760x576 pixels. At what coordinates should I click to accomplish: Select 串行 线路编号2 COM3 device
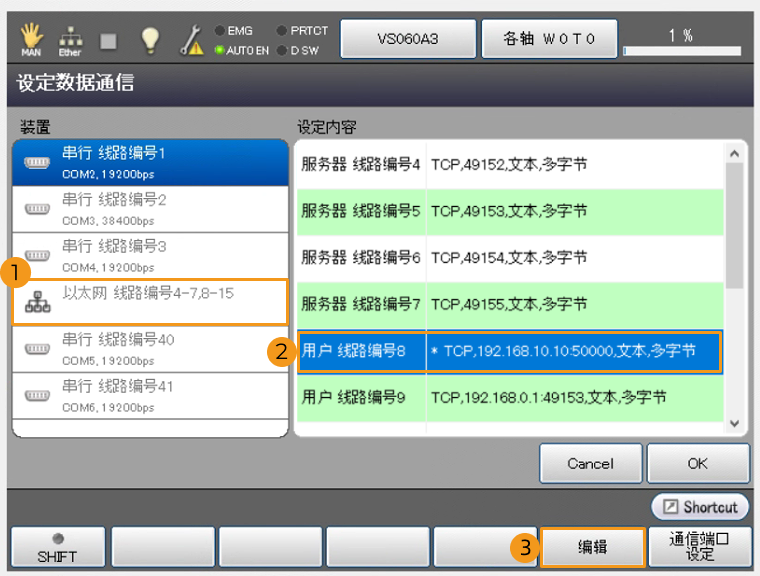[150, 209]
